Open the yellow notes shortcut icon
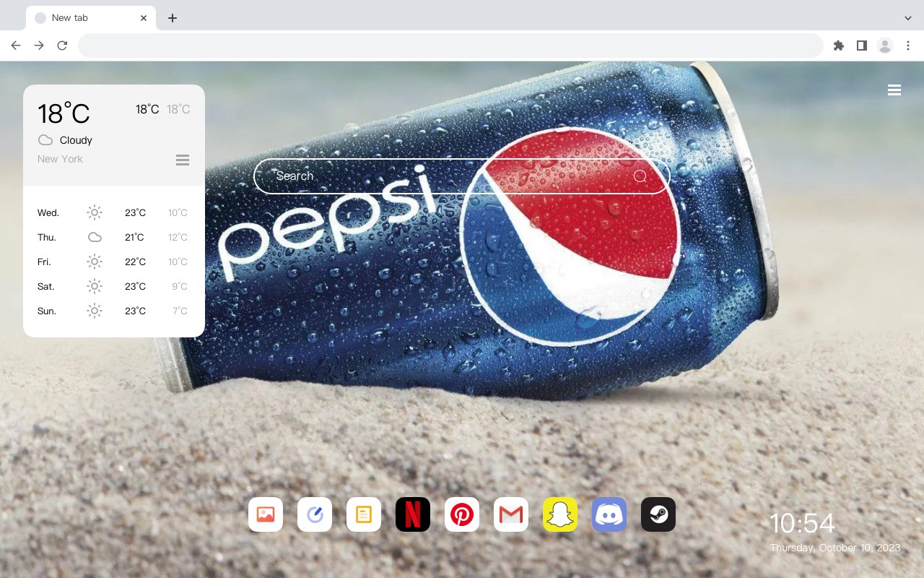Screen dimensions: 924x578 coord(364,514)
